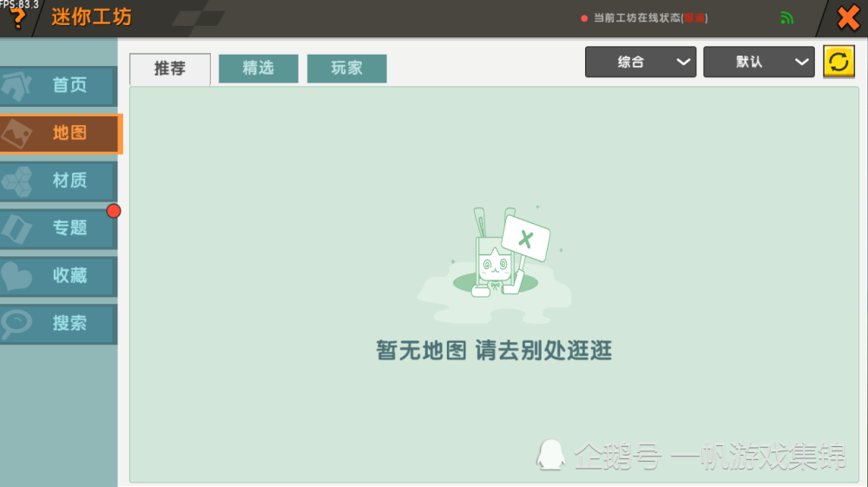
Task: Open 首页 home in the sidebar
Action: [59, 86]
